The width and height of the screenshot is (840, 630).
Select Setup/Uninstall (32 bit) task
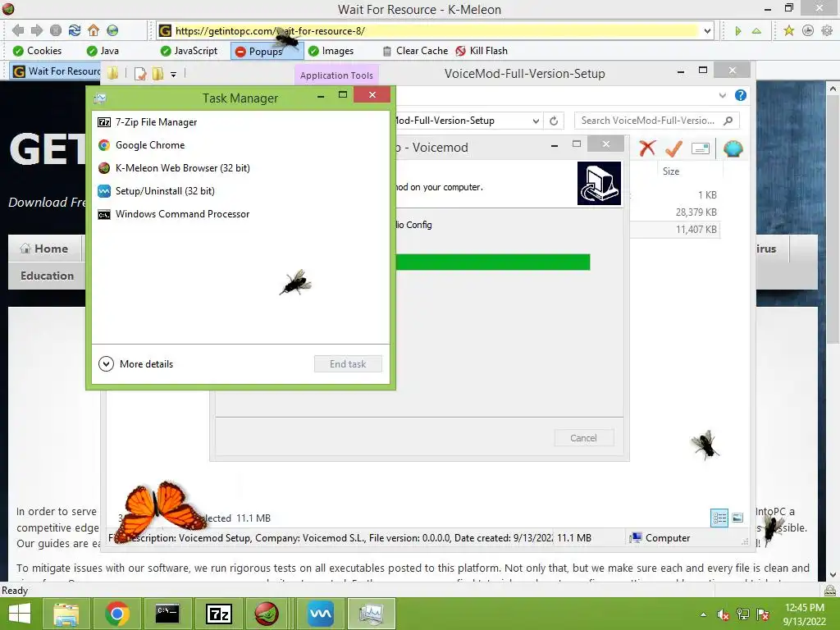click(x=240, y=191)
